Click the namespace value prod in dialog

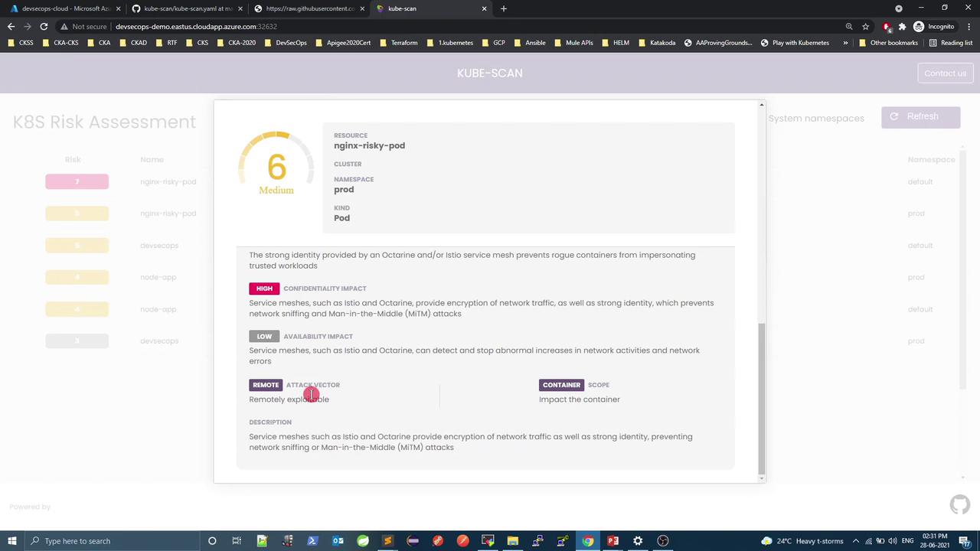coord(344,189)
